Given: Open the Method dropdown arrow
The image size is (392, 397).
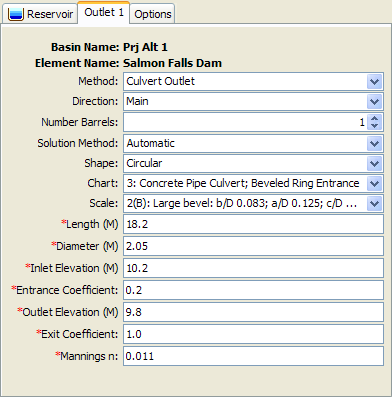Looking at the screenshot, I should tap(374, 82).
